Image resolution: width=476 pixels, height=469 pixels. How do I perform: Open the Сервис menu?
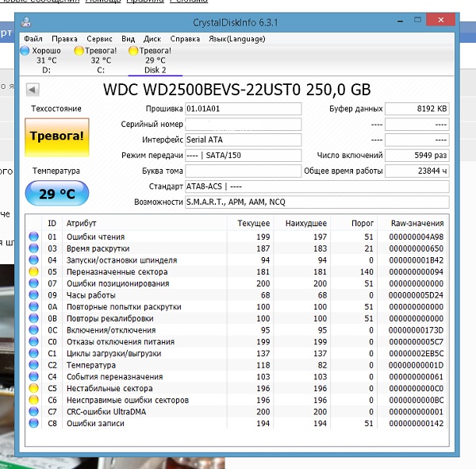pos(99,39)
